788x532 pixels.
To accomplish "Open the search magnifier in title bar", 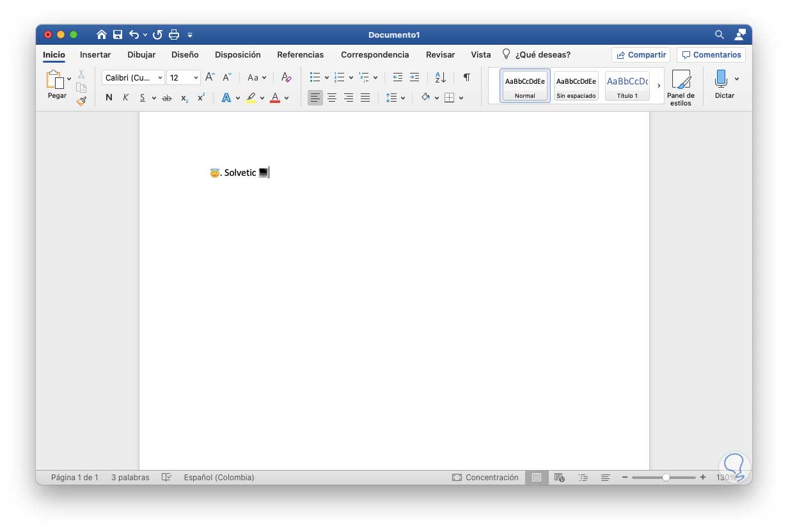I will coord(720,35).
